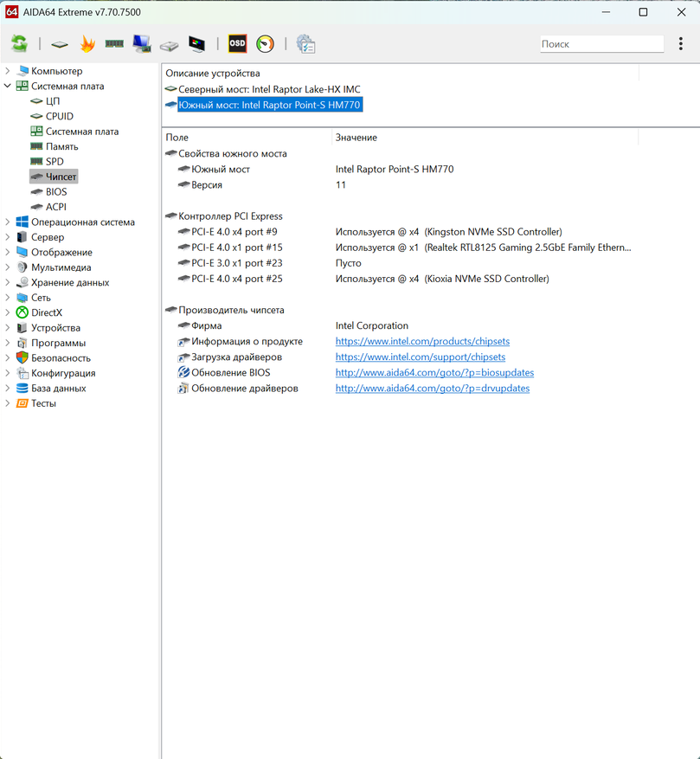Click the Intel Corporation value
Screen dimensions: 700x759
372,325
